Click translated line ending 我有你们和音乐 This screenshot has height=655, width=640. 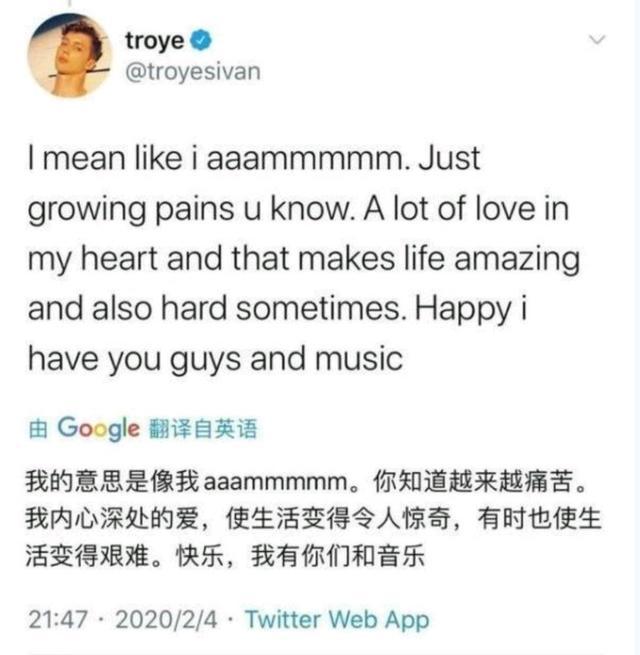[x=225, y=556]
